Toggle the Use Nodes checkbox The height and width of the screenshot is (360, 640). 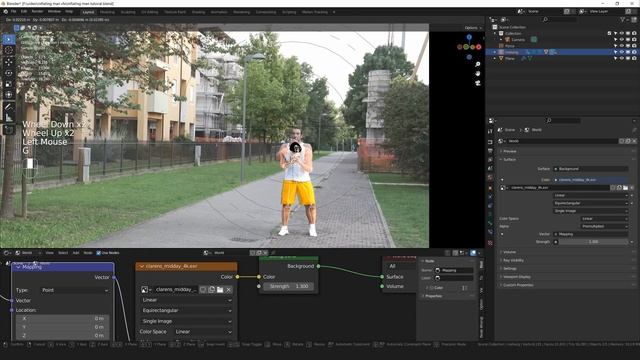point(98,253)
